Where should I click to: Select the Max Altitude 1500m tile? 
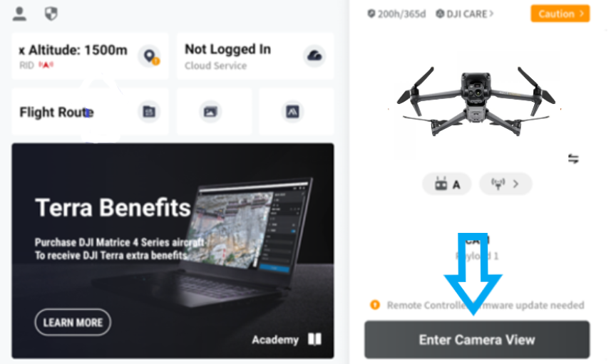(x=90, y=56)
